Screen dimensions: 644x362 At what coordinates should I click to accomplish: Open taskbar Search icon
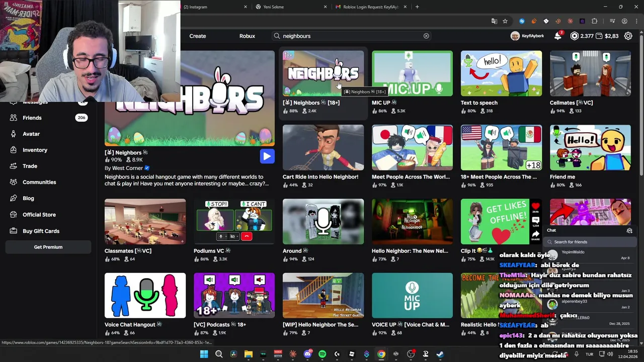pos(219,354)
